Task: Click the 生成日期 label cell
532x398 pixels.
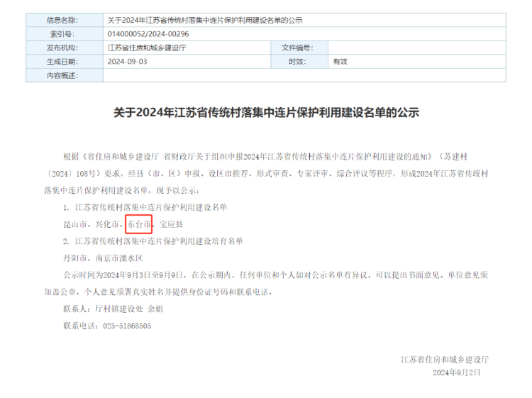Action: [x=65, y=62]
